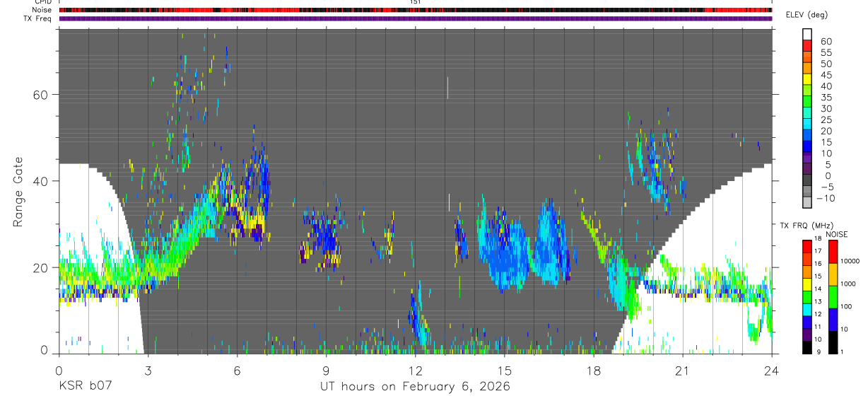Viewport: 868px width, 401px height.
Task: Click the purple TX frequency strip bar
Action: [415, 18]
